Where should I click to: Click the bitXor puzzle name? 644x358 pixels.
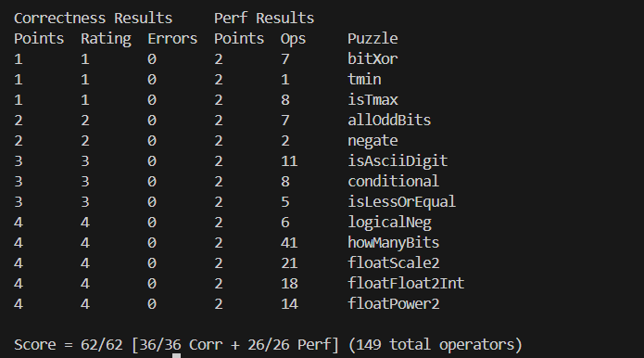click(373, 58)
